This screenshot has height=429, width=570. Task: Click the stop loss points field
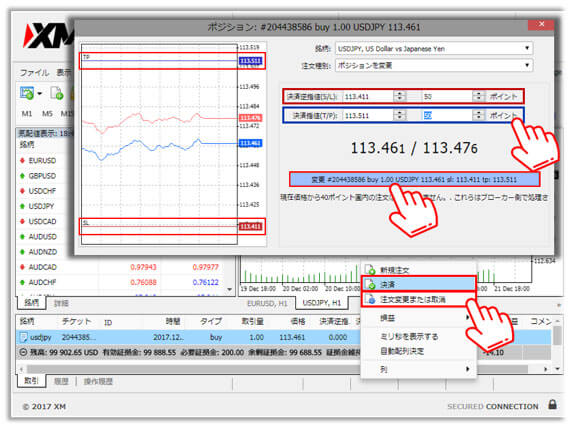point(447,96)
